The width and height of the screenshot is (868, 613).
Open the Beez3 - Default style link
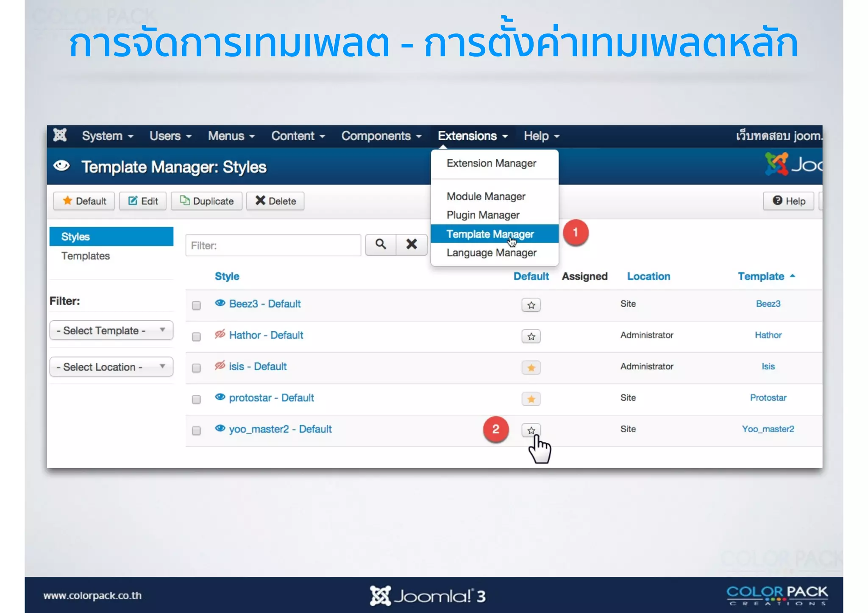click(265, 304)
